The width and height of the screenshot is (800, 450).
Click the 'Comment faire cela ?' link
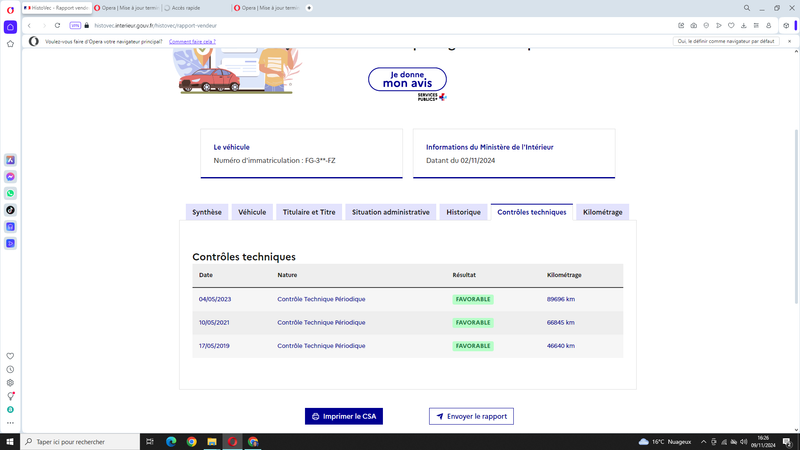click(192, 42)
